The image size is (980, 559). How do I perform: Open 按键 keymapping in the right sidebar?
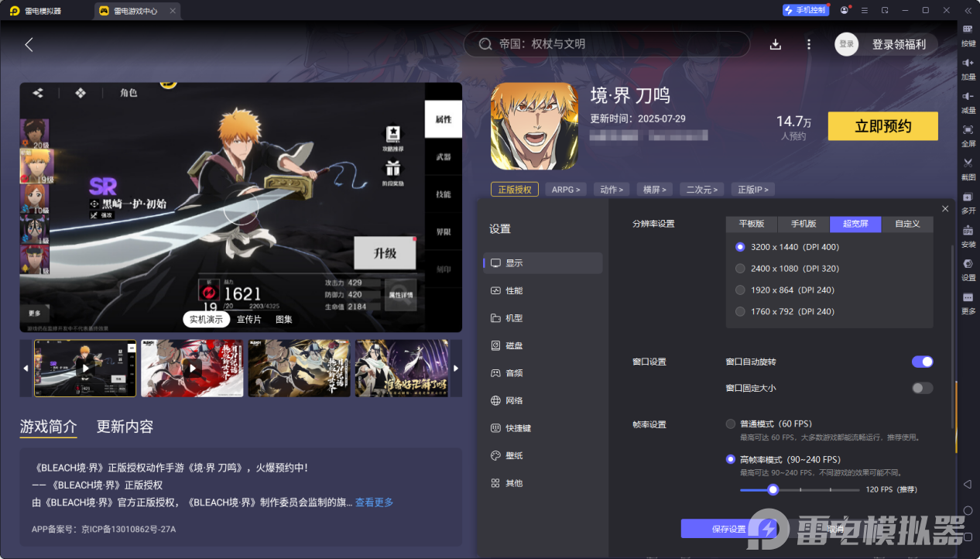(968, 34)
